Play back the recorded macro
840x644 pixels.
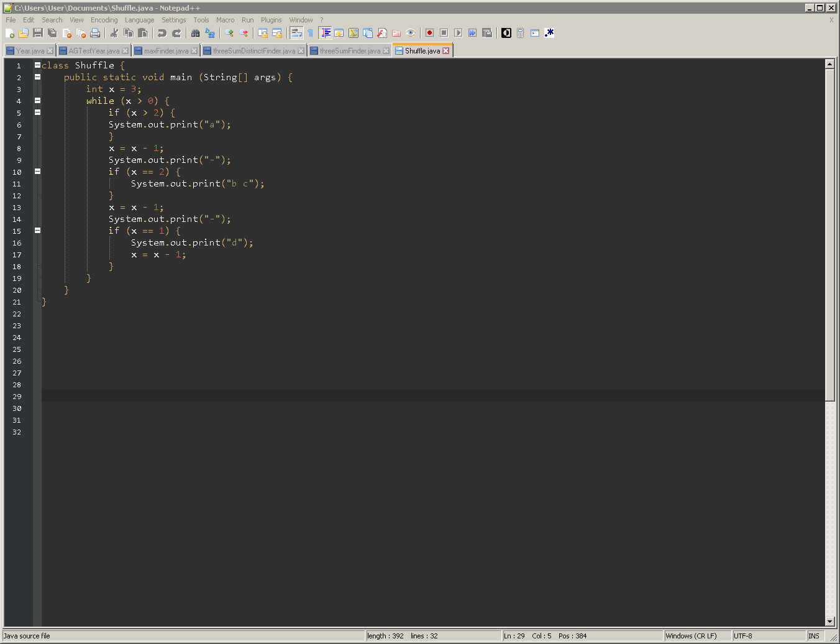coord(459,33)
